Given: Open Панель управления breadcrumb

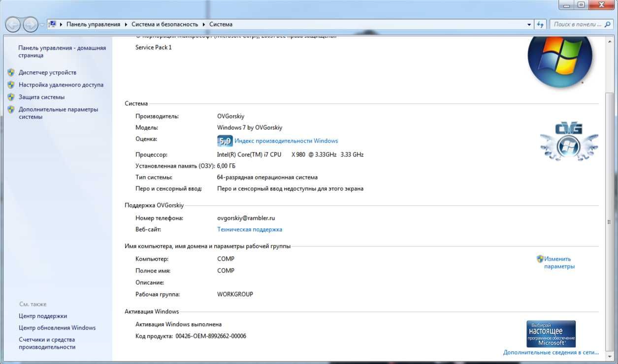Looking at the screenshot, I should click(93, 24).
